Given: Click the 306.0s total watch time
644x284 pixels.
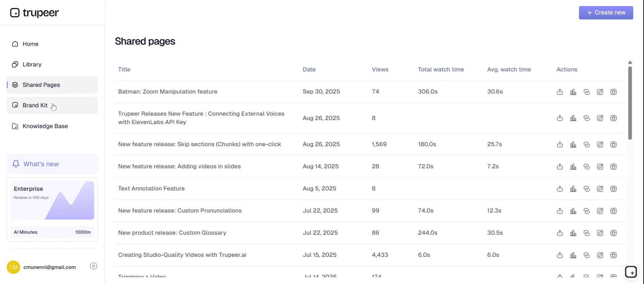Looking at the screenshot, I should pos(428,92).
